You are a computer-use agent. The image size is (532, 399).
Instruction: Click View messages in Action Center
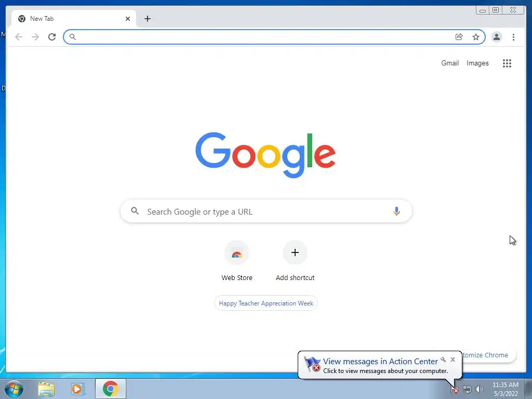380,362
